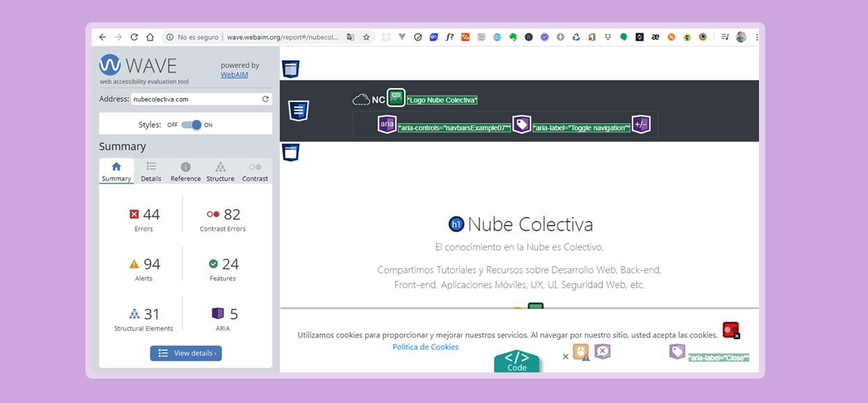Click the Structural Elements icon in summary
868x403 pixels.
click(135, 313)
